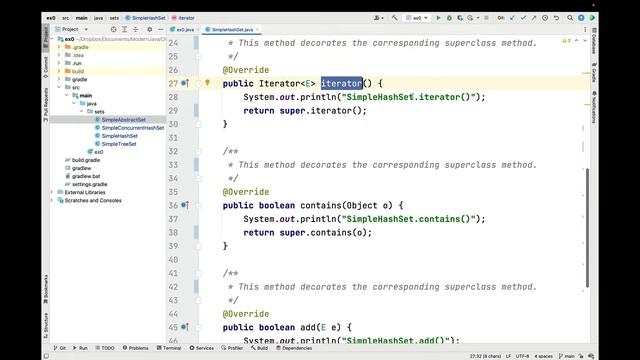The image size is (640, 360).
Task: Start debugging with the green bug icon
Action: click(449, 18)
